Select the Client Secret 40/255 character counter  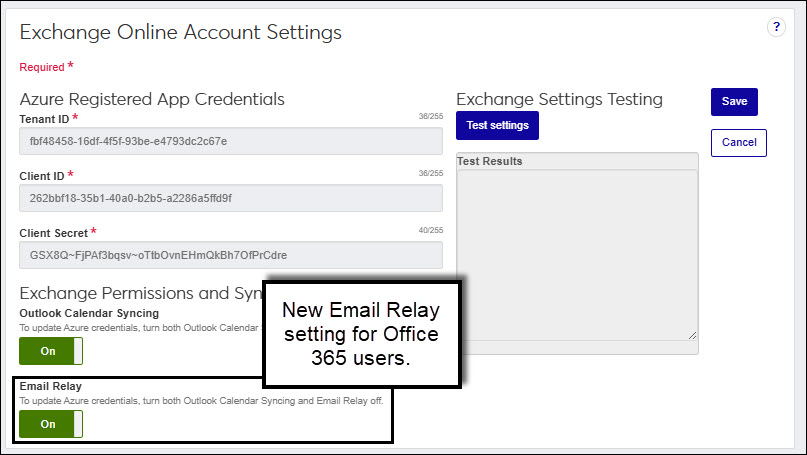[x=431, y=230]
